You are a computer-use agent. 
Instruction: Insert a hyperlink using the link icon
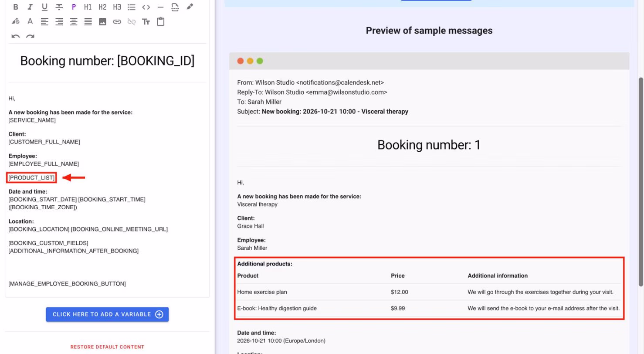click(x=117, y=21)
